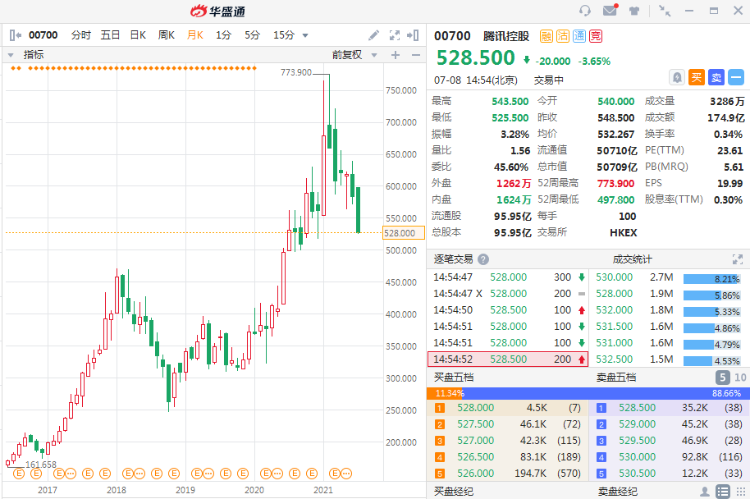
Task: Select the grid dots view icon
Action: click(x=740, y=491)
